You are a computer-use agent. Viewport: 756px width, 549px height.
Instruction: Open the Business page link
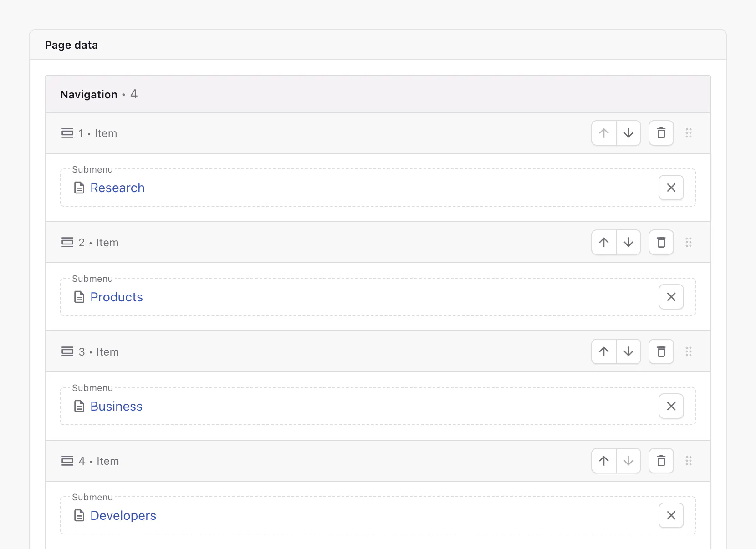click(x=117, y=406)
